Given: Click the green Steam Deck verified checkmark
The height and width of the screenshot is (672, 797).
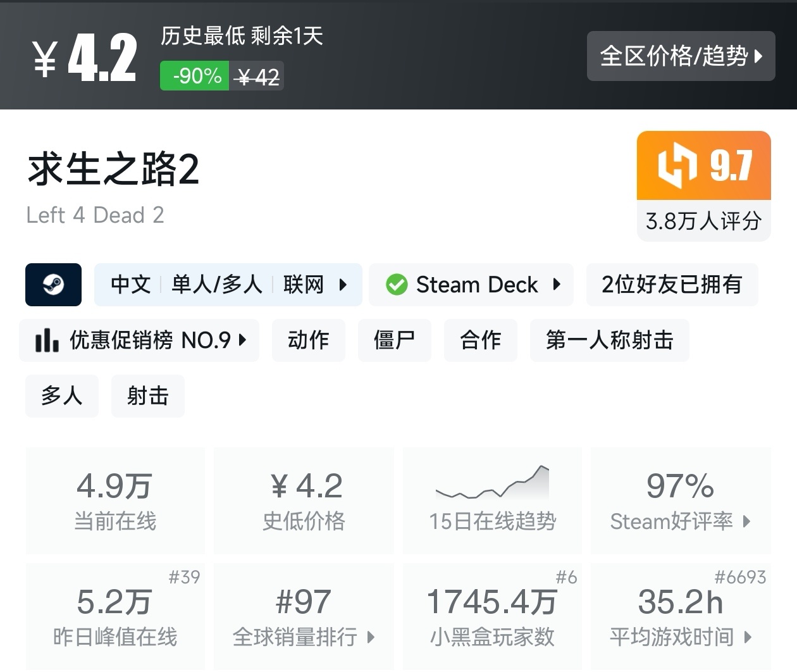Looking at the screenshot, I should pyautogui.click(x=397, y=285).
